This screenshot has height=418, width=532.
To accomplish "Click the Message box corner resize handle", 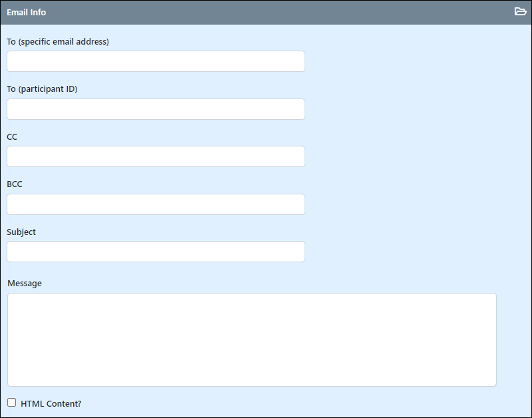I will click(x=494, y=384).
